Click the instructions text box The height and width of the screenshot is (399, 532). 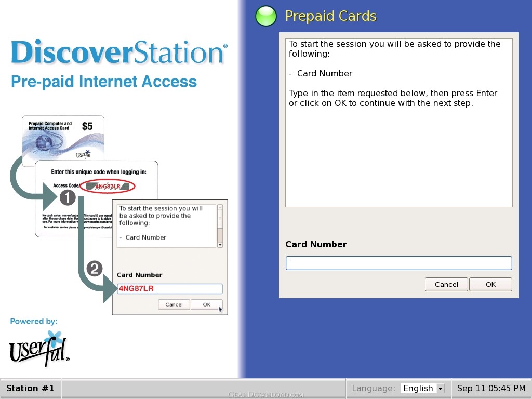click(x=398, y=123)
